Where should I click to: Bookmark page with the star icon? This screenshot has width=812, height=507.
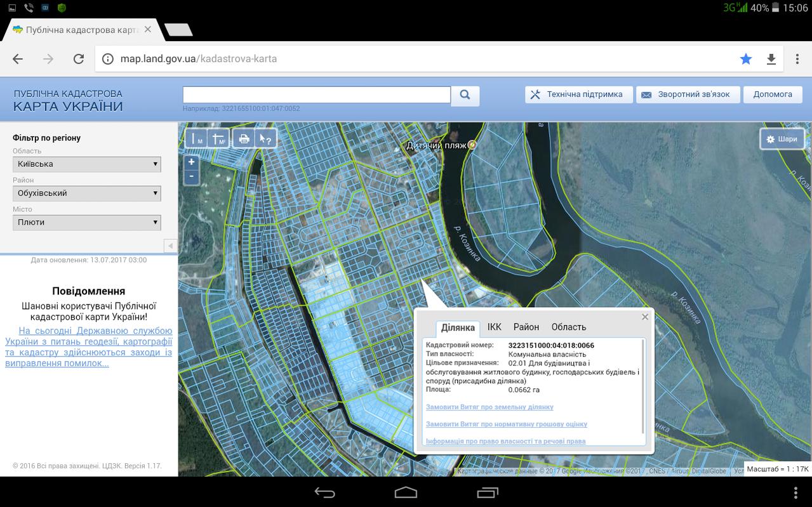[745, 59]
